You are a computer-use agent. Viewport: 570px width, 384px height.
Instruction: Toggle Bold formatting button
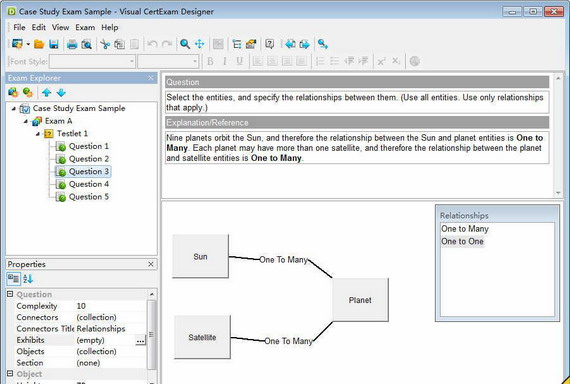[210, 61]
